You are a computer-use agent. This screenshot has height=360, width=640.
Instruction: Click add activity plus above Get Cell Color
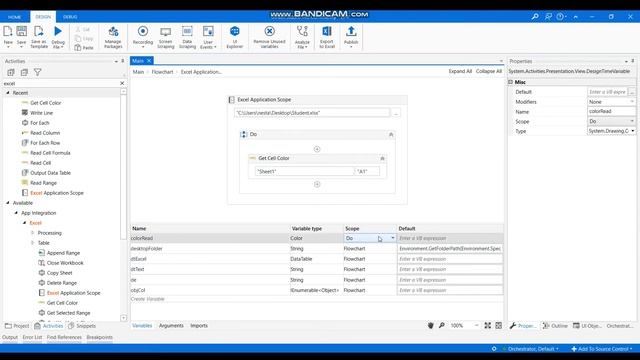point(317,149)
